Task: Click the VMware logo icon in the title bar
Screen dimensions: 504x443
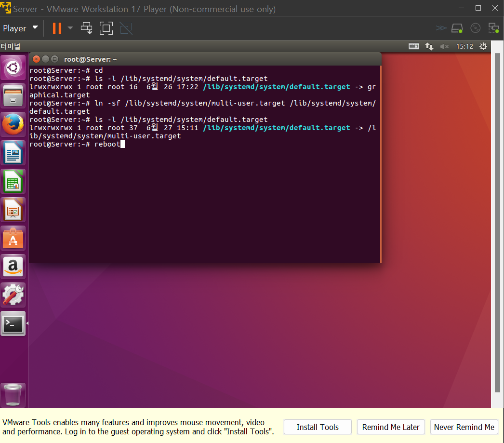Action: pos(5,8)
